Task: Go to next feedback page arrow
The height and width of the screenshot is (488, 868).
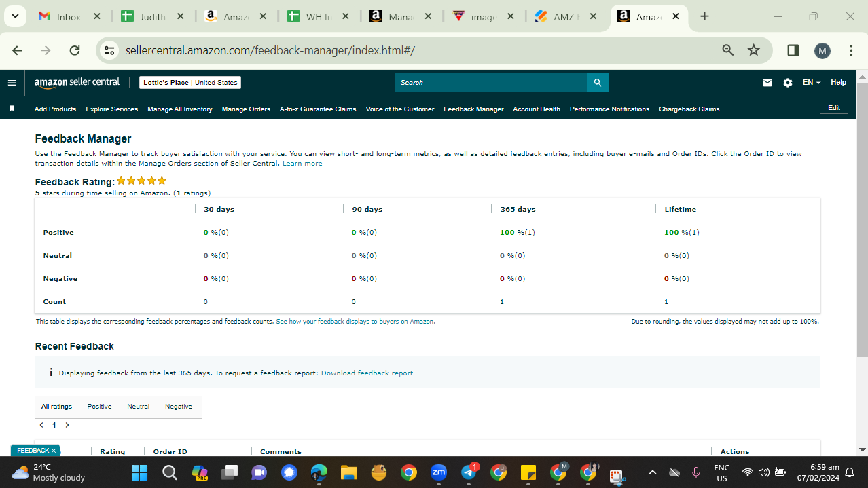Action: click(67, 425)
